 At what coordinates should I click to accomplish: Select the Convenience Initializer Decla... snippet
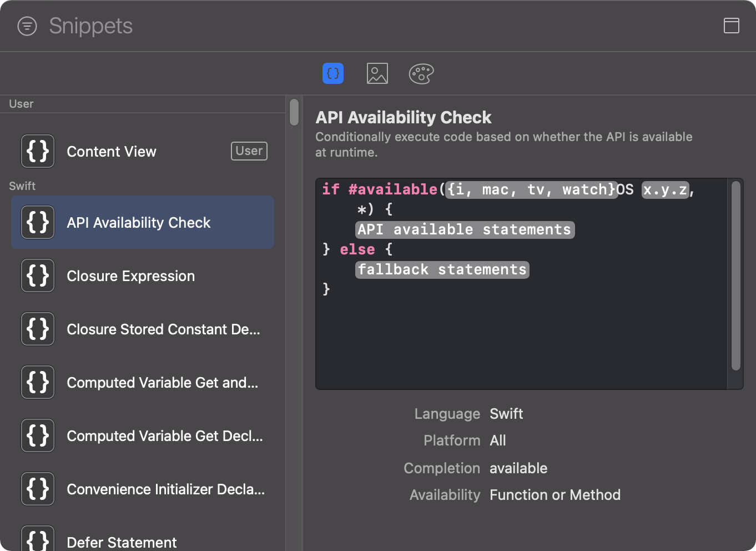coord(143,489)
